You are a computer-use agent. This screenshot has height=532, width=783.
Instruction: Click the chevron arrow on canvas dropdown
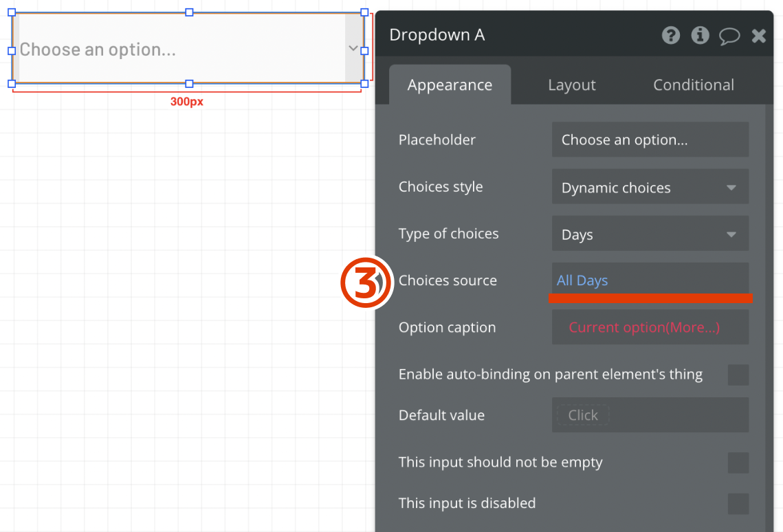pyautogui.click(x=353, y=48)
